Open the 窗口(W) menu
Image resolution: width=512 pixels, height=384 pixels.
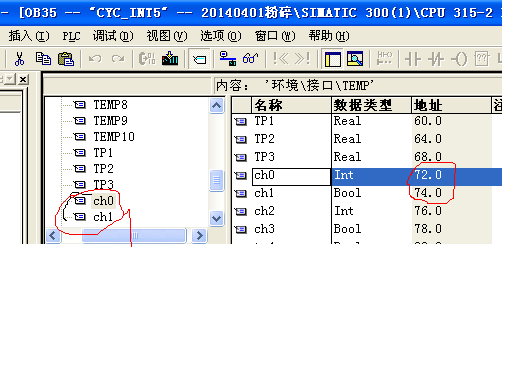tap(275, 36)
